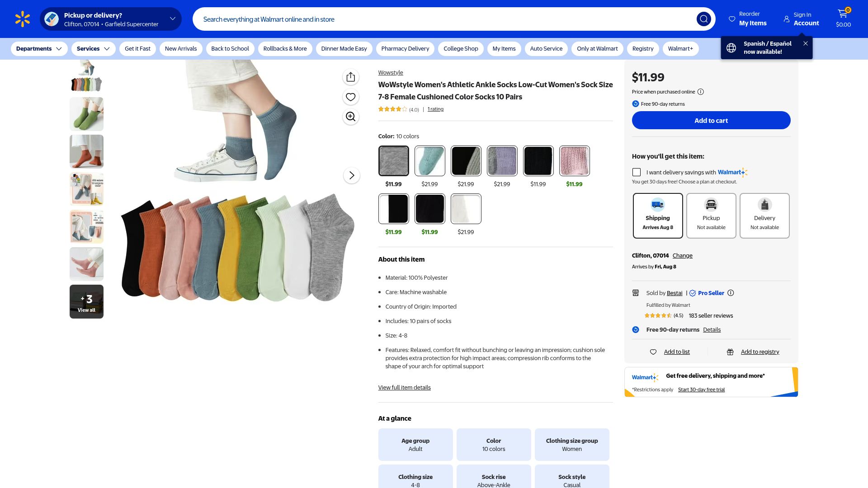Image resolution: width=868 pixels, height=488 pixels.
Task: Select the teal color swatch
Action: pos(430,161)
